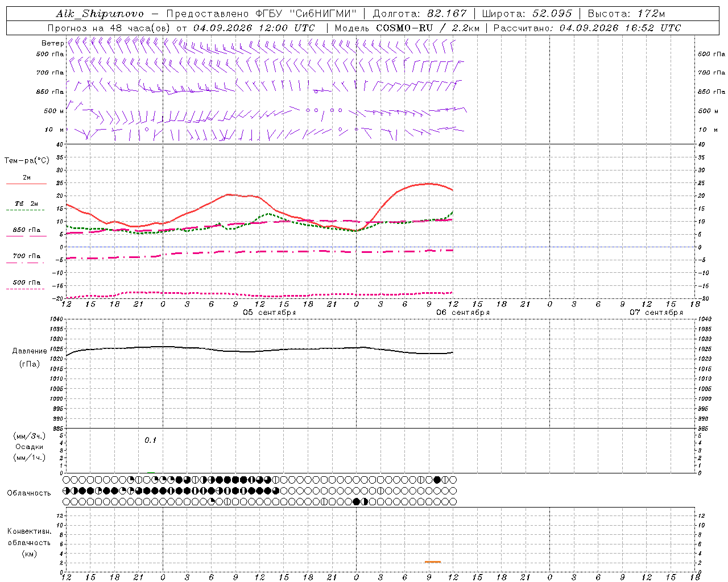Click the Осадки precipitation label
The width and height of the screenshot is (728, 582).
click(x=29, y=447)
